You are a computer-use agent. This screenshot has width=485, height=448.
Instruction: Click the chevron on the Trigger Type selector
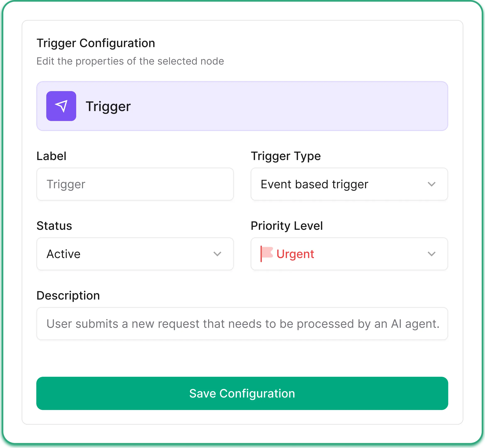[431, 184]
